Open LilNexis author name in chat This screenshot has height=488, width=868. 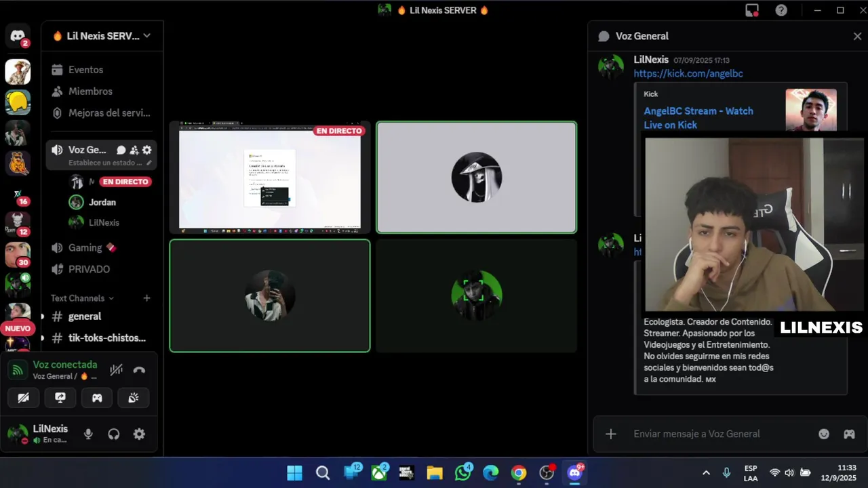click(x=651, y=60)
